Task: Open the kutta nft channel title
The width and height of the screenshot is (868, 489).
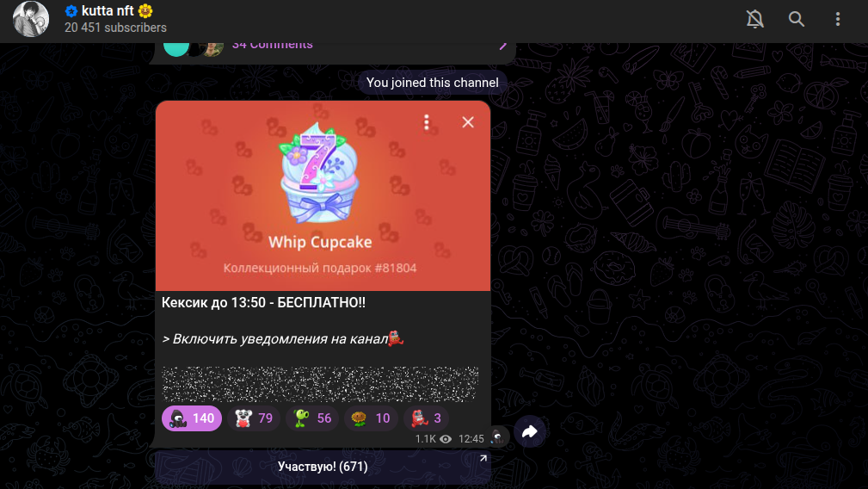Action: [x=108, y=10]
